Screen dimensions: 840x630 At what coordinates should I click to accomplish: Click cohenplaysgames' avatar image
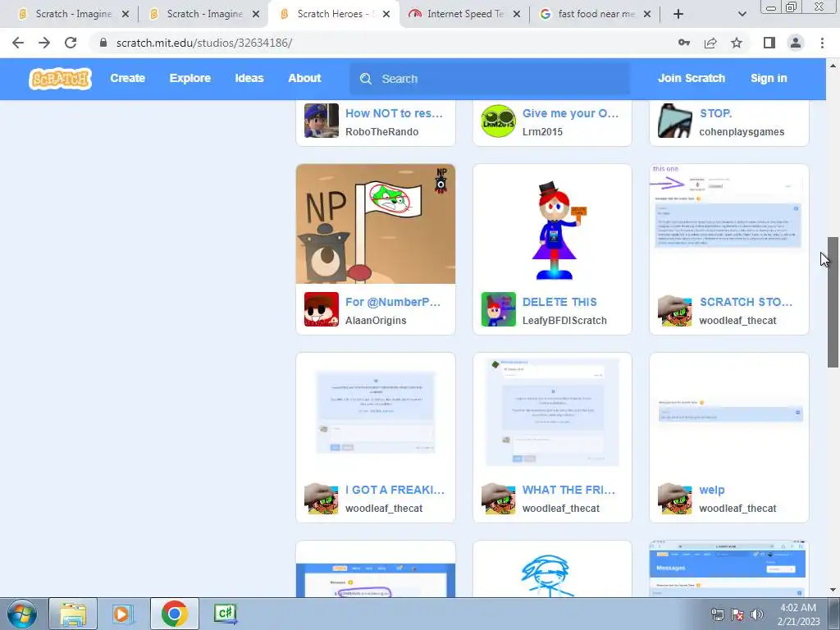coord(675,121)
